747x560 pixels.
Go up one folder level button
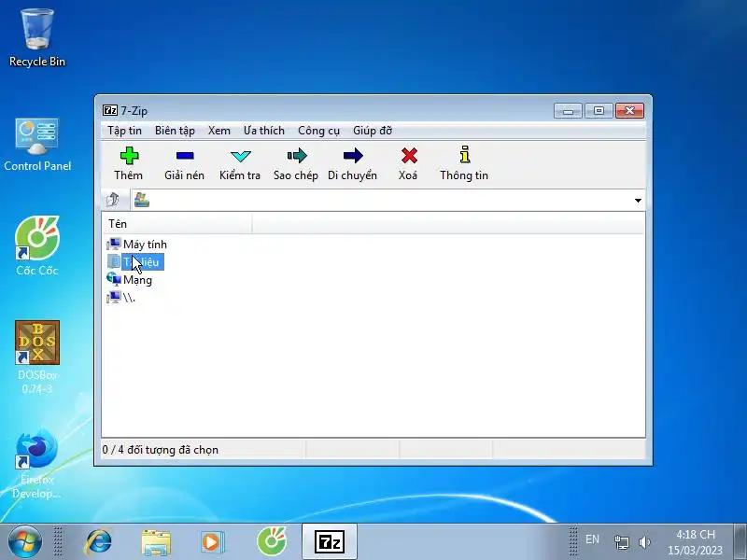113,200
